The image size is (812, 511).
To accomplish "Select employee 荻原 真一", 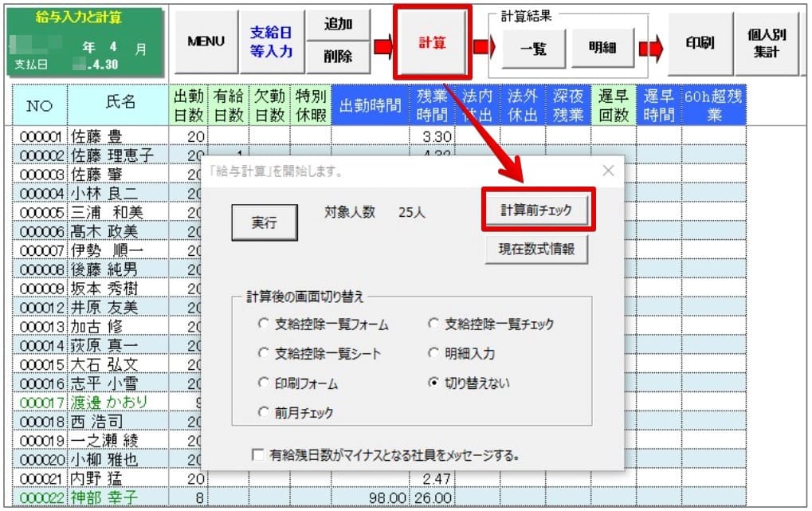I will [x=104, y=345].
